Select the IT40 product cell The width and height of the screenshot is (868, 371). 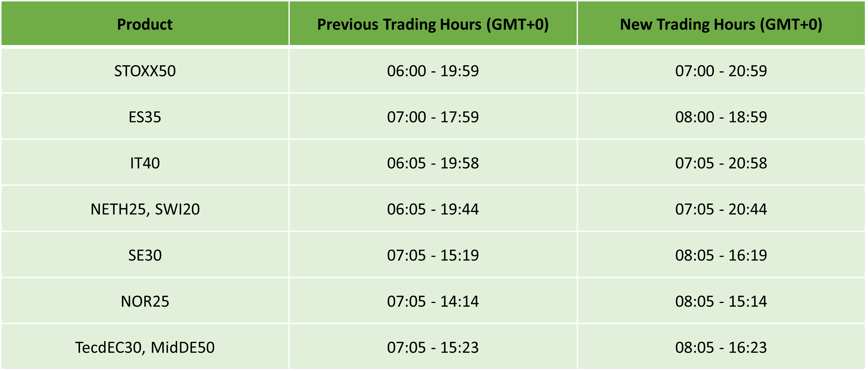145,163
